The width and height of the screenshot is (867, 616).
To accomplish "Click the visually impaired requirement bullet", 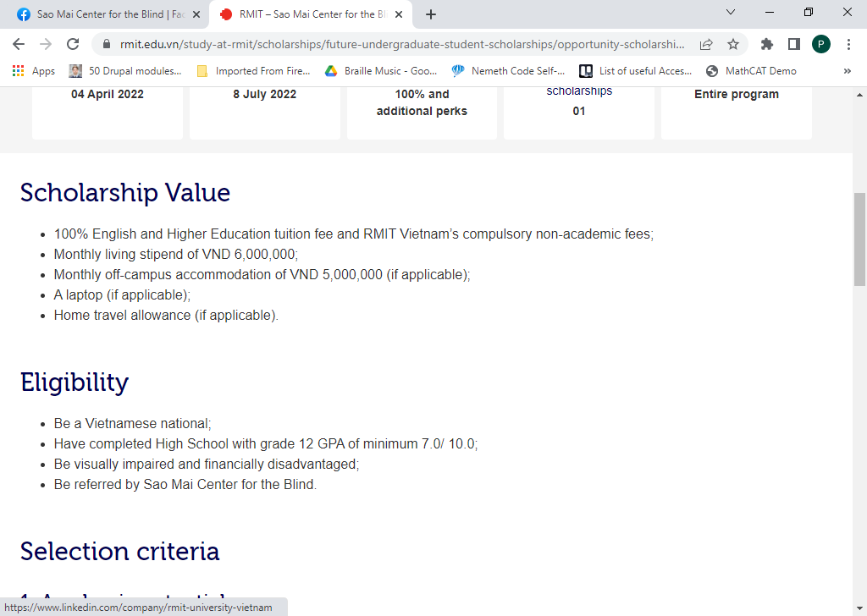I will pyautogui.click(x=207, y=464).
